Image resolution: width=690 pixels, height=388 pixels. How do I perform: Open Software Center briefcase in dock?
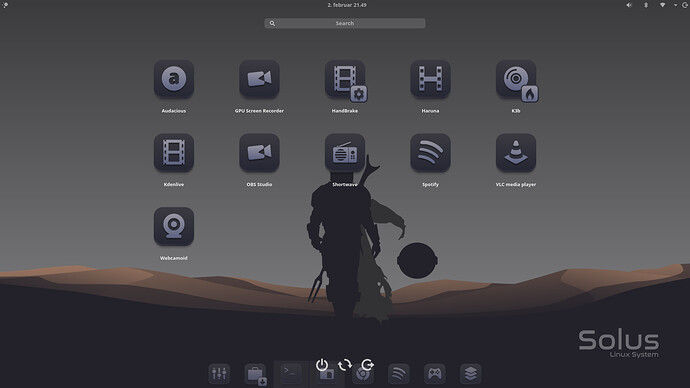[x=255, y=374]
